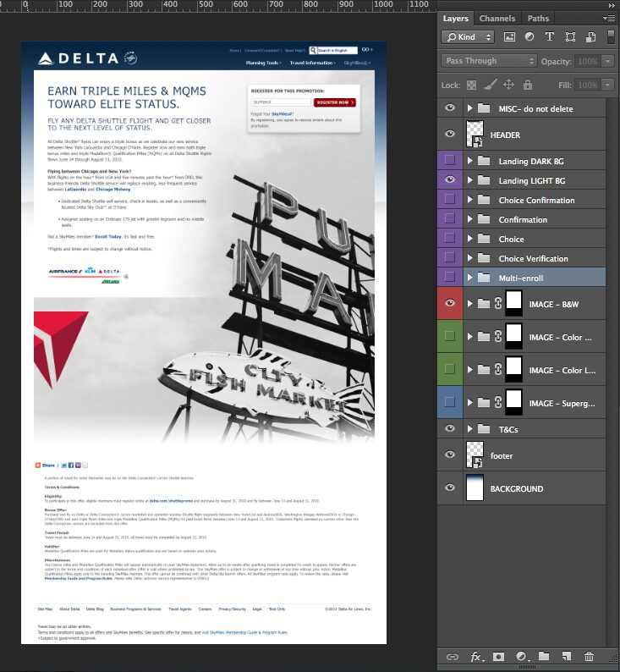Select the MISC- do not delete folder icon

[484, 108]
